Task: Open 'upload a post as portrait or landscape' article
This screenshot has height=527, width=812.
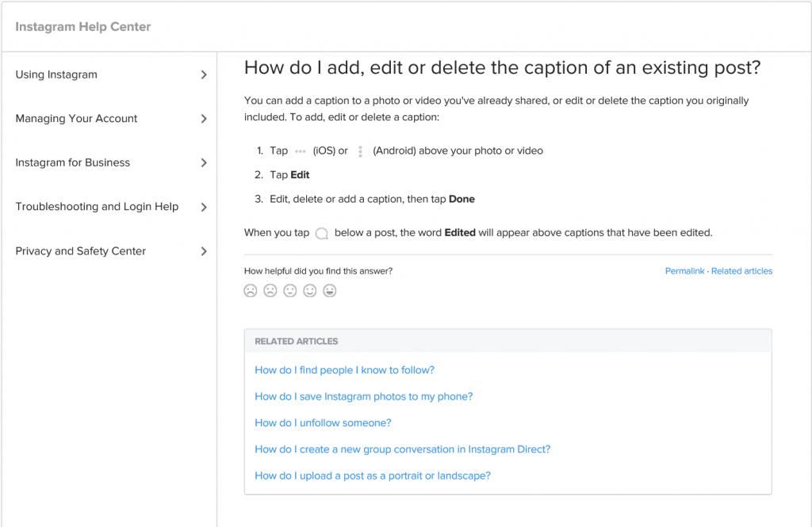Action: point(373,476)
